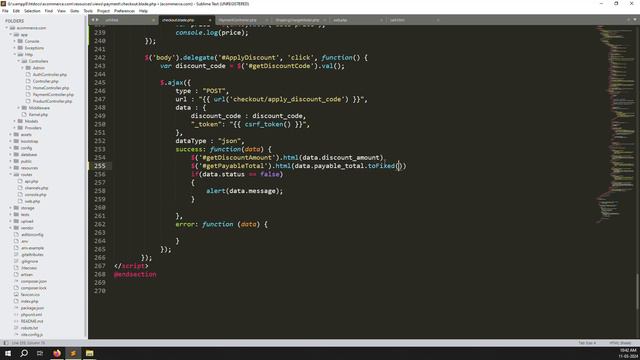Open the artisan file
The height and width of the screenshot is (360, 640).
(x=27, y=275)
